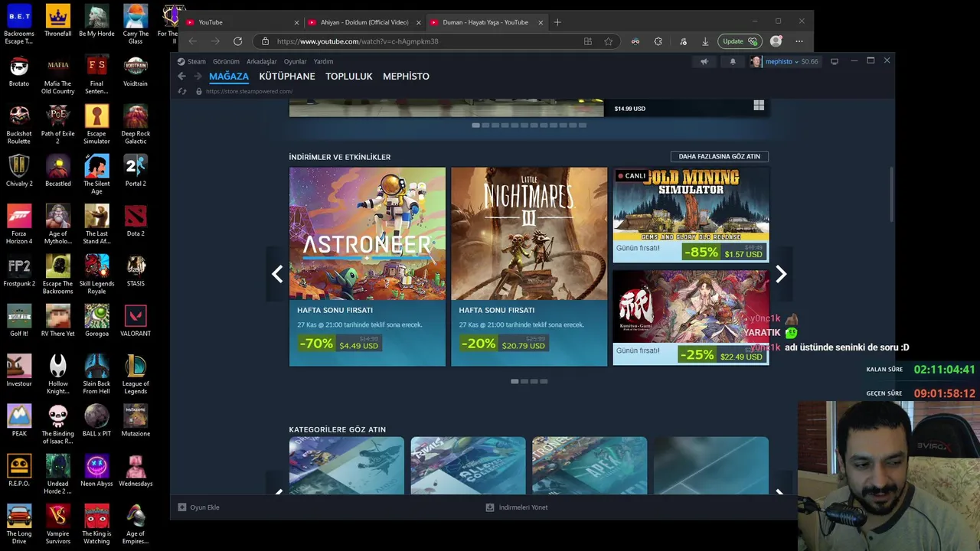
Task: Reload the Steam store page
Action: click(182, 91)
